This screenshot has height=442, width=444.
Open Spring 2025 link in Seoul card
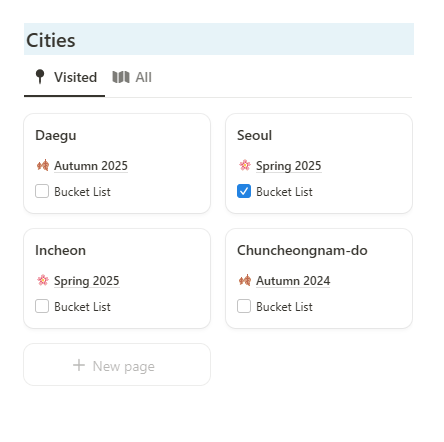click(x=289, y=166)
